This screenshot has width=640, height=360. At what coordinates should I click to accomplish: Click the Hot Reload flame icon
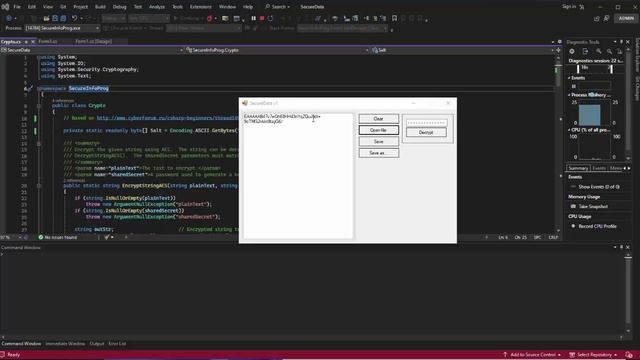209,18
